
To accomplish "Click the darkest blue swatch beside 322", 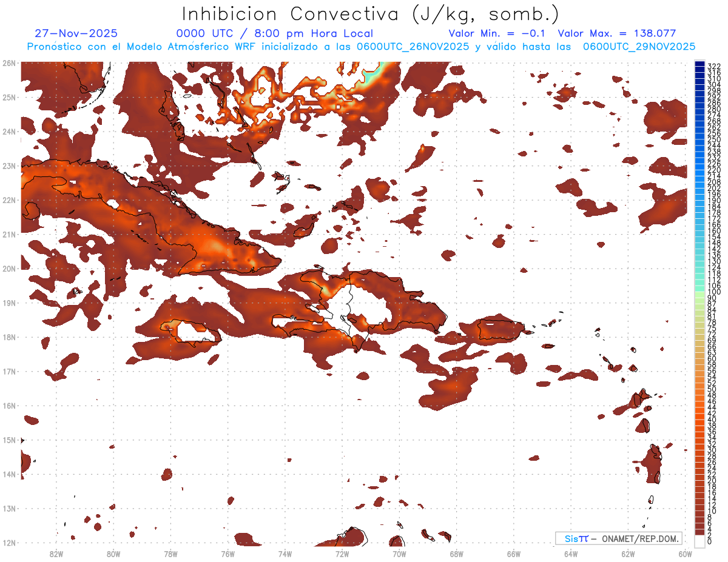I will (699, 65).
